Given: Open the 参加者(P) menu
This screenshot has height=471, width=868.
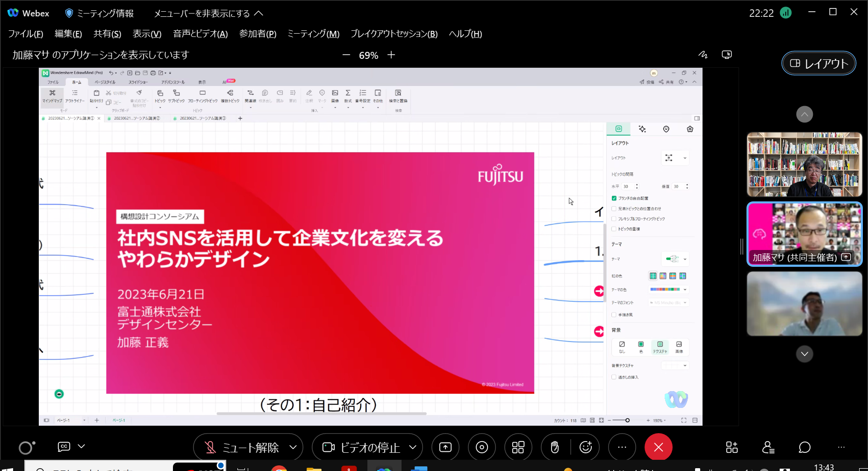Looking at the screenshot, I should 258,34.
